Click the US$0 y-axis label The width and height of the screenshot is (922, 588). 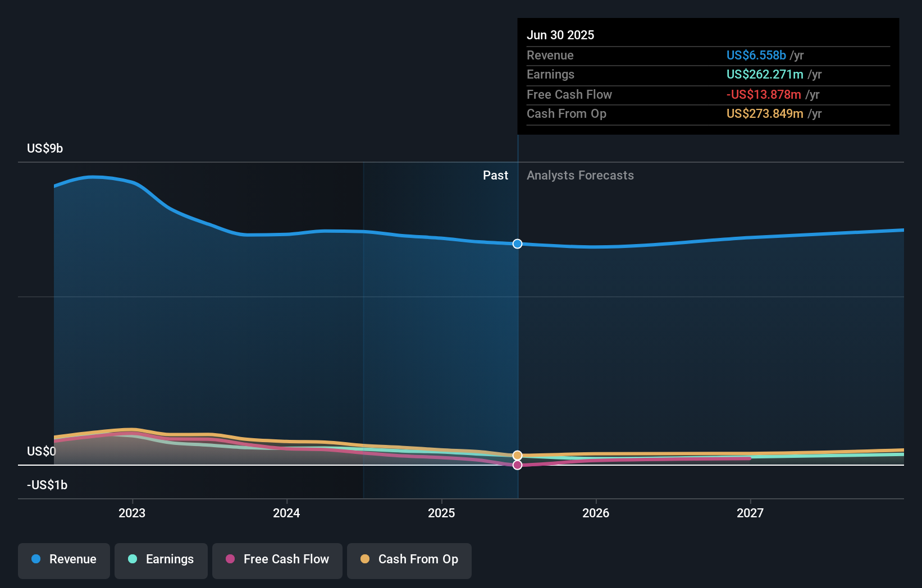pos(42,451)
